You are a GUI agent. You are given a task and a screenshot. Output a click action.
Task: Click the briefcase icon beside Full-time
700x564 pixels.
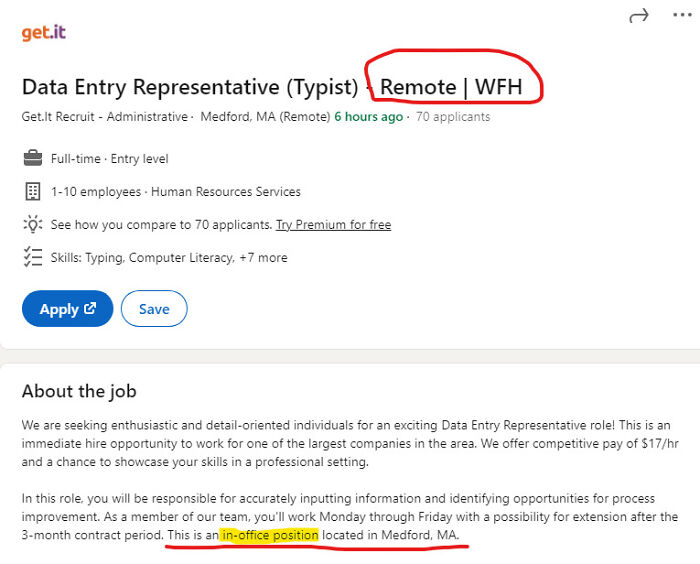click(32, 158)
